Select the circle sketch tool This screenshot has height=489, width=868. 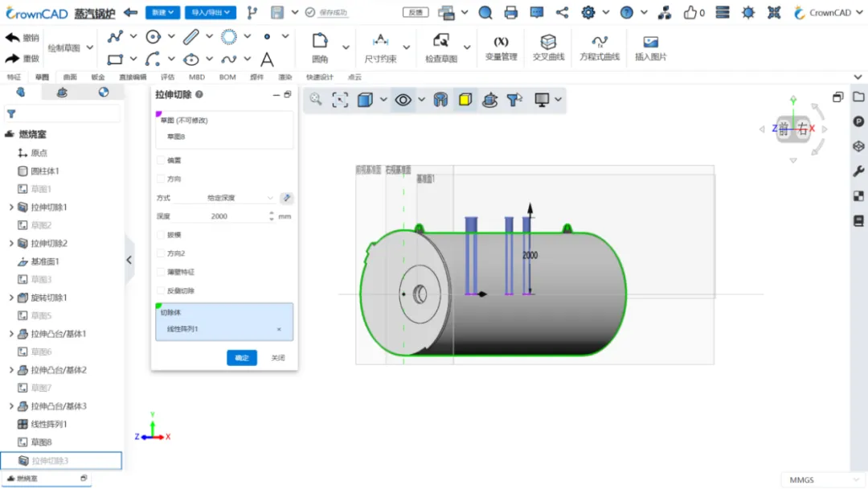[x=153, y=36]
